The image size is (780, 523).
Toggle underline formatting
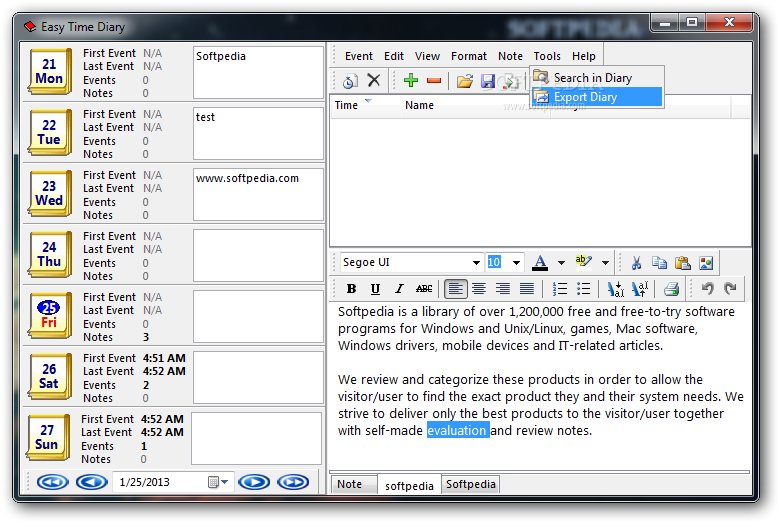(375, 289)
